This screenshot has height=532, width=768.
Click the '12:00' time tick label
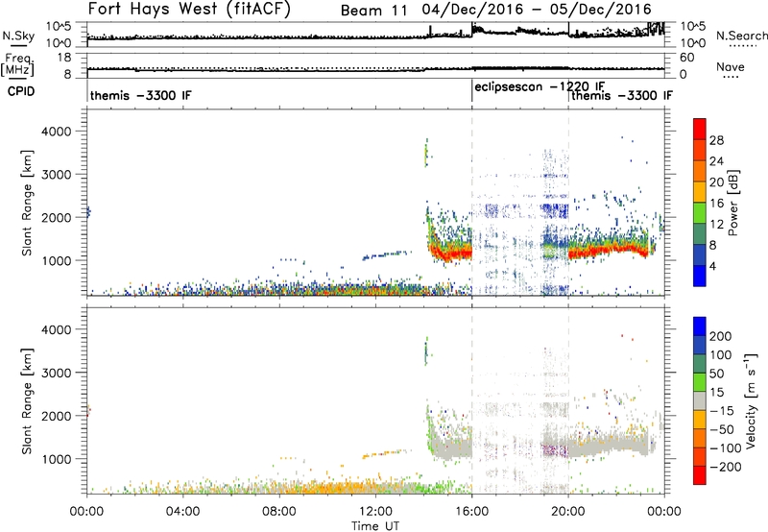point(375,512)
